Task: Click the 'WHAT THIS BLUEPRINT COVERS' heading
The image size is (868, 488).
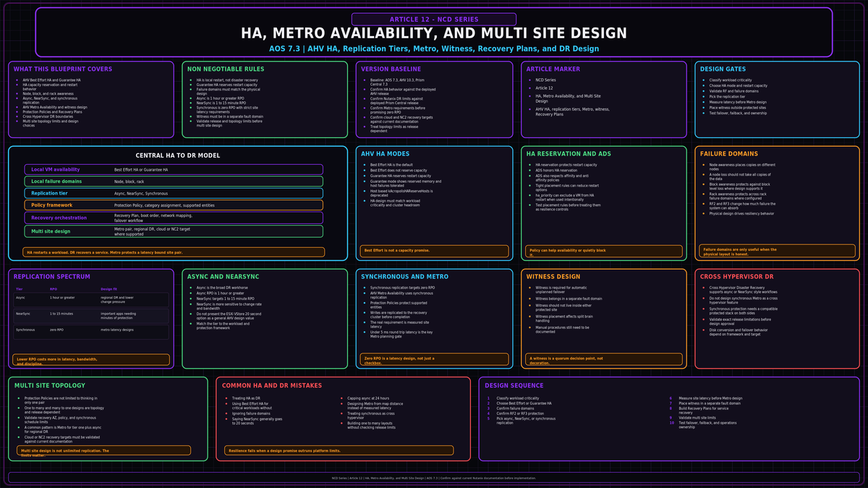Action: [63, 69]
